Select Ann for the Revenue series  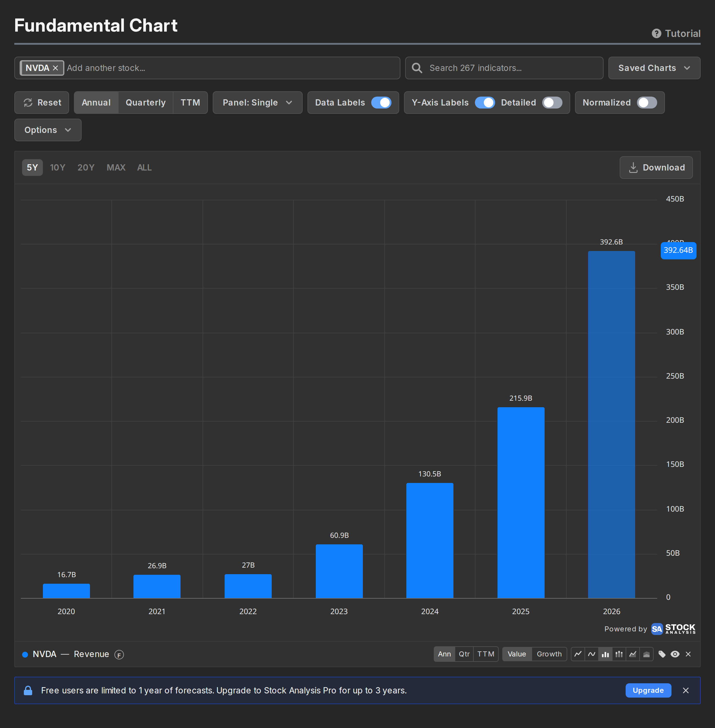[444, 654]
